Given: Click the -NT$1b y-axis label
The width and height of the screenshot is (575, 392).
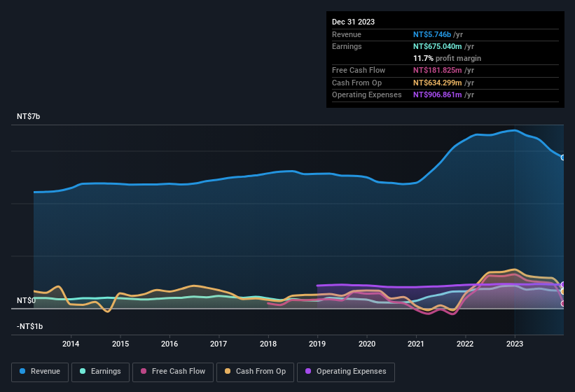Looking at the screenshot, I should [30, 326].
